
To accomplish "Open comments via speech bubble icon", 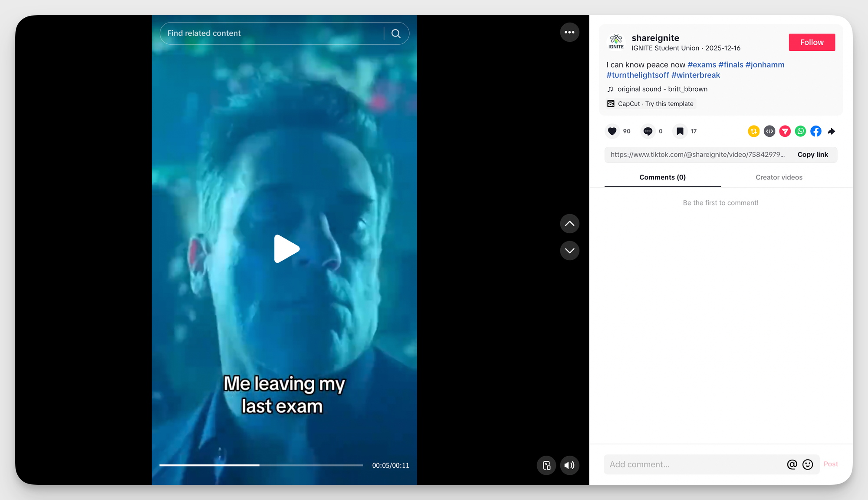I will point(648,131).
